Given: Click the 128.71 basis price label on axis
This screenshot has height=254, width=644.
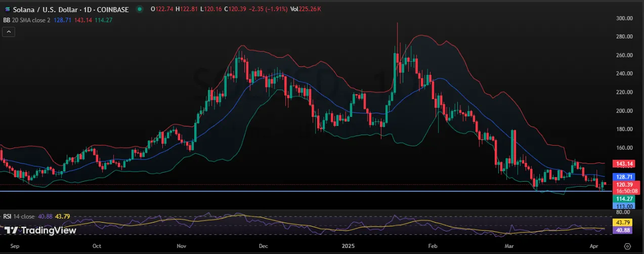Looking at the screenshot, I should 623,177.
